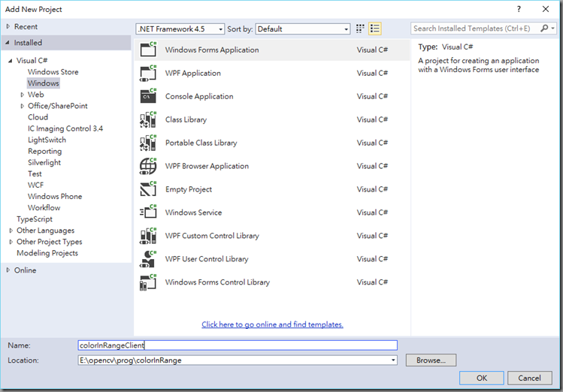563x392 pixels.
Task: Click the search magnifier icon
Action: point(544,29)
